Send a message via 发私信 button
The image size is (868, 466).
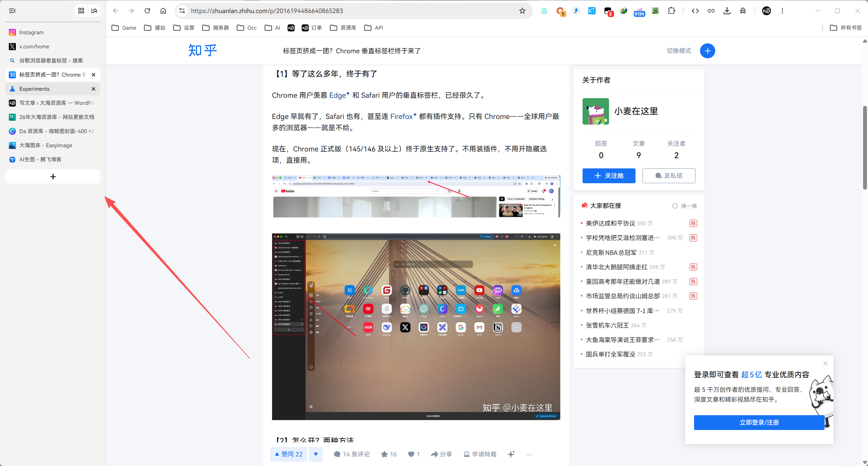(669, 176)
